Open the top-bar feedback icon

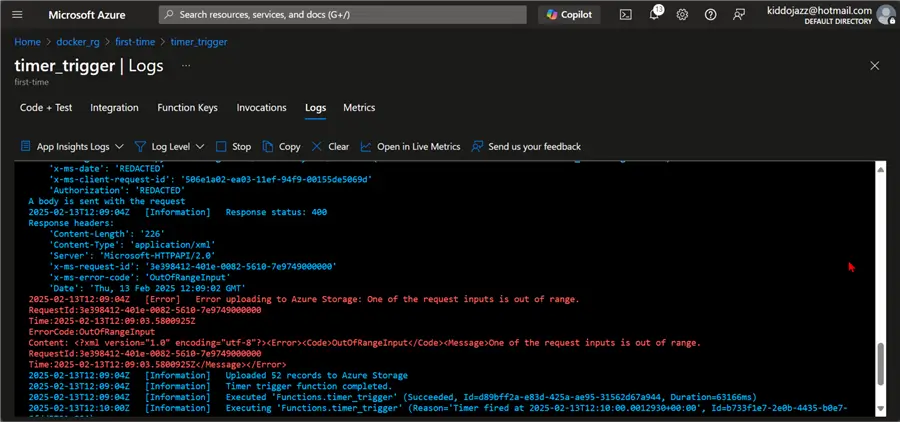click(739, 15)
